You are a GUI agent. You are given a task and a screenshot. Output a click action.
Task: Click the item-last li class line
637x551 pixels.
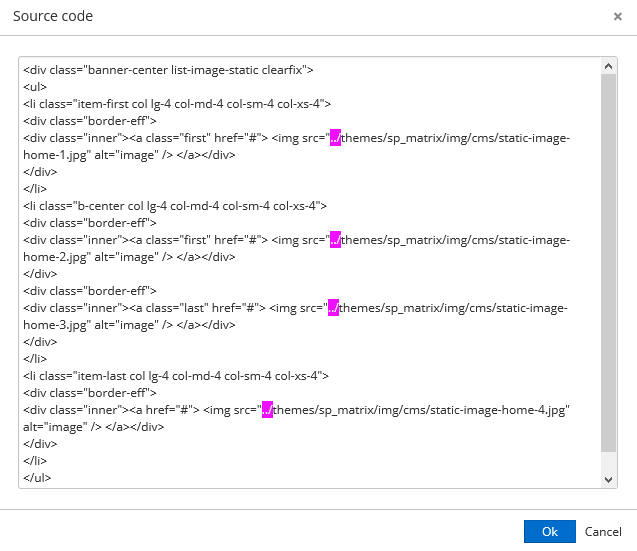(x=176, y=376)
